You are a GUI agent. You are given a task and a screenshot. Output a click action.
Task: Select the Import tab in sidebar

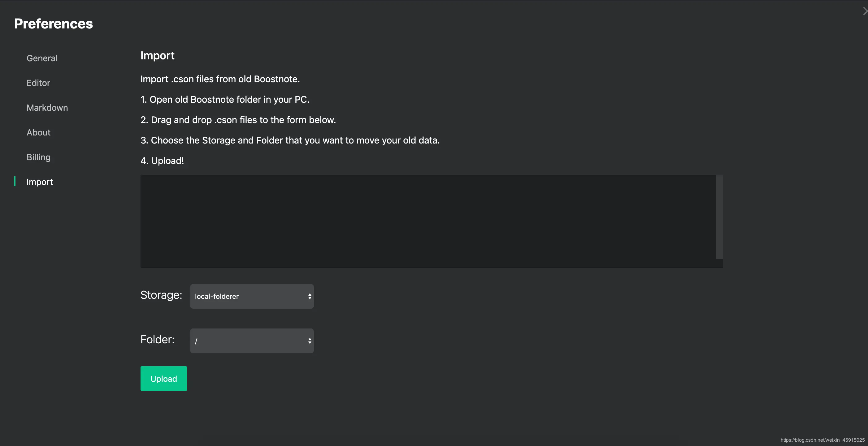pos(40,182)
